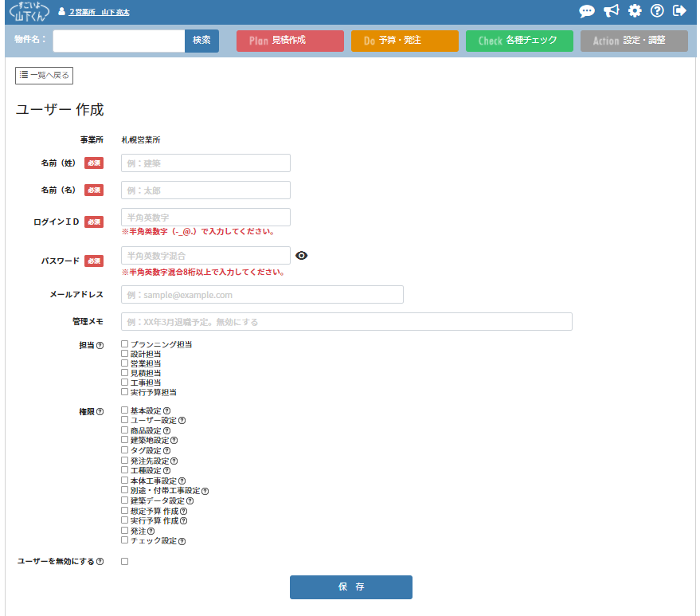Enable the ユーザー設定 permission checkbox
Viewport: 700px width, 616px height.
(x=124, y=420)
